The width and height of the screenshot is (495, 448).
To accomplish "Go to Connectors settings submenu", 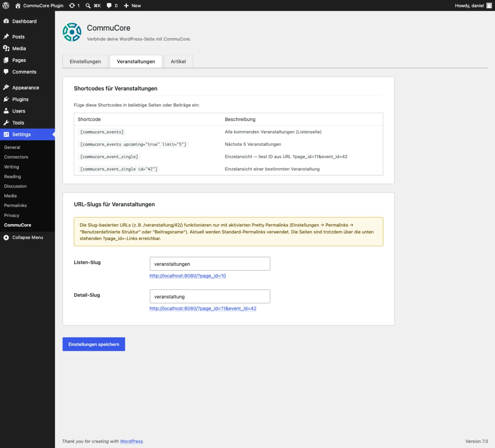I will pyautogui.click(x=16, y=157).
